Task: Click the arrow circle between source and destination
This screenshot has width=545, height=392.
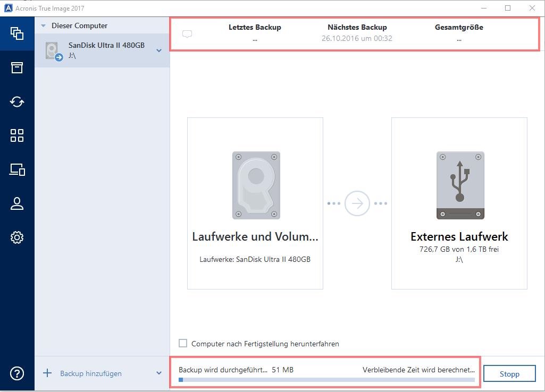Action: click(x=357, y=203)
